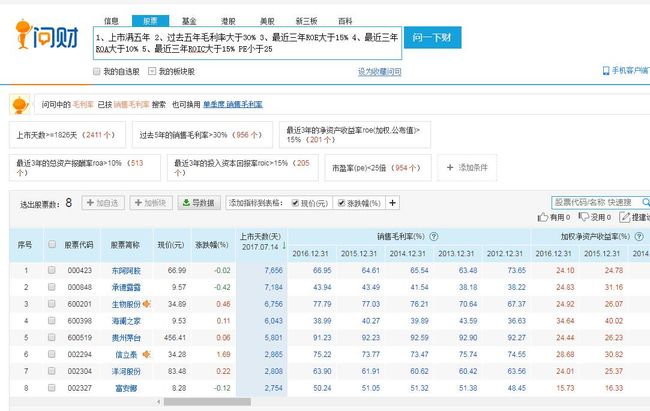The width and height of the screenshot is (650, 411).
Task: Click the horizontal scrollbar thumb below table
Action: coord(207,402)
